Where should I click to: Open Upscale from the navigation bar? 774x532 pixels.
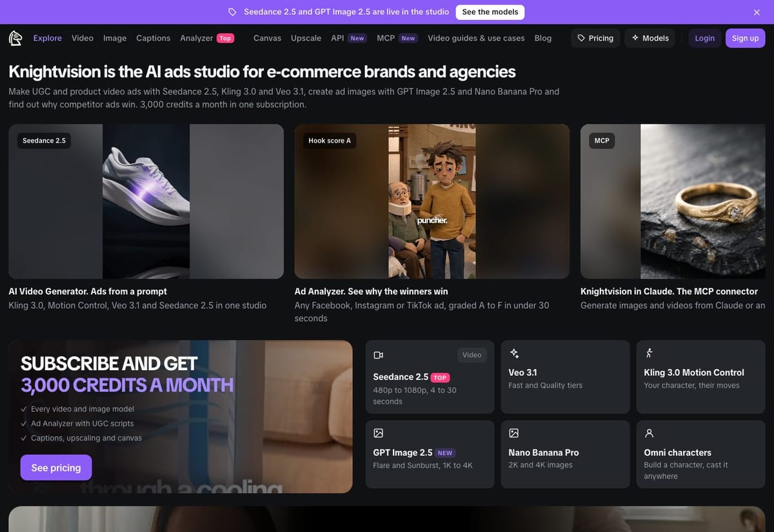[x=306, y=38]
